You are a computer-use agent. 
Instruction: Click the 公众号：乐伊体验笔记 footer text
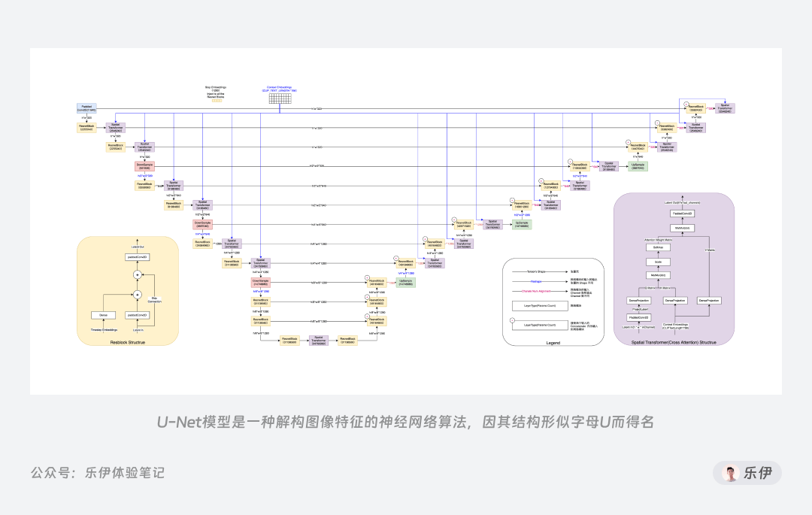click(x=97, y=473)
